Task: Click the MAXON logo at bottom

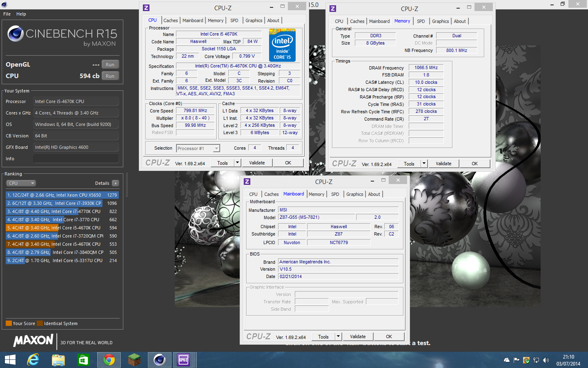Action: [33, 341]
